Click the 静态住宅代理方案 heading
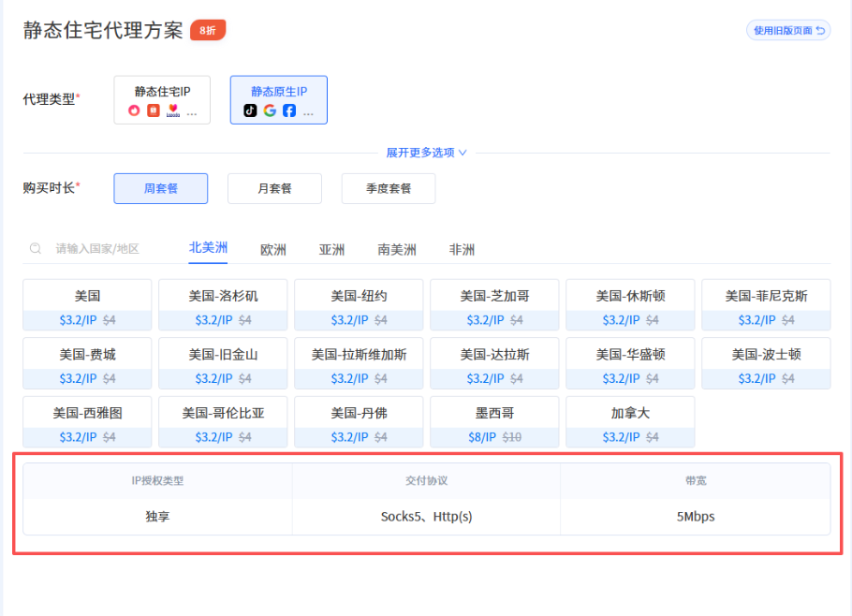 103,30
